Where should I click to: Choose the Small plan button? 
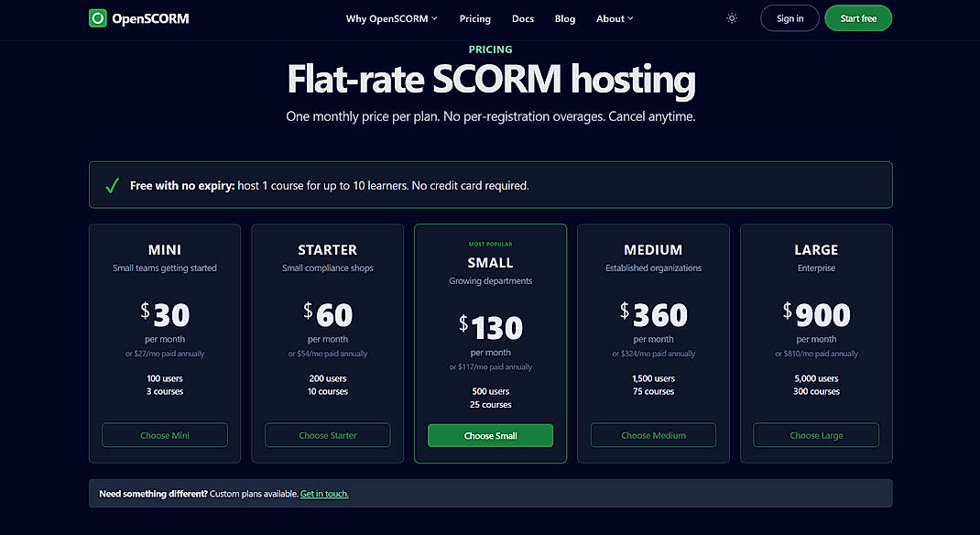pos(491,436)
